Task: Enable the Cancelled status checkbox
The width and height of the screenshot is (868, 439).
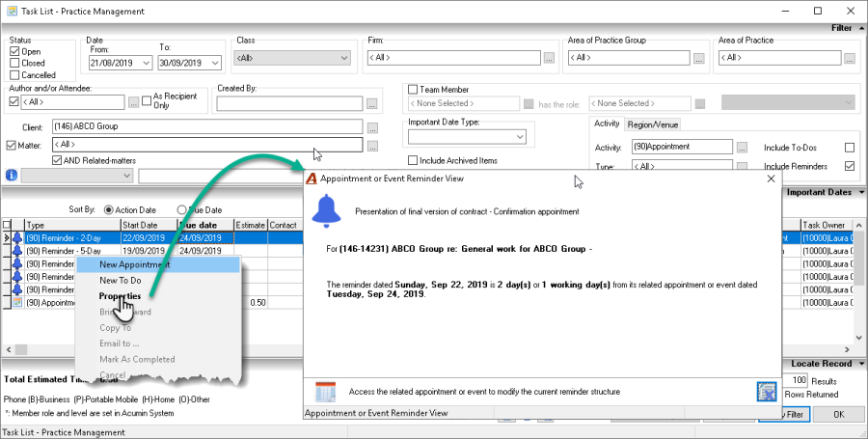Action: click(x=14, y=74)
